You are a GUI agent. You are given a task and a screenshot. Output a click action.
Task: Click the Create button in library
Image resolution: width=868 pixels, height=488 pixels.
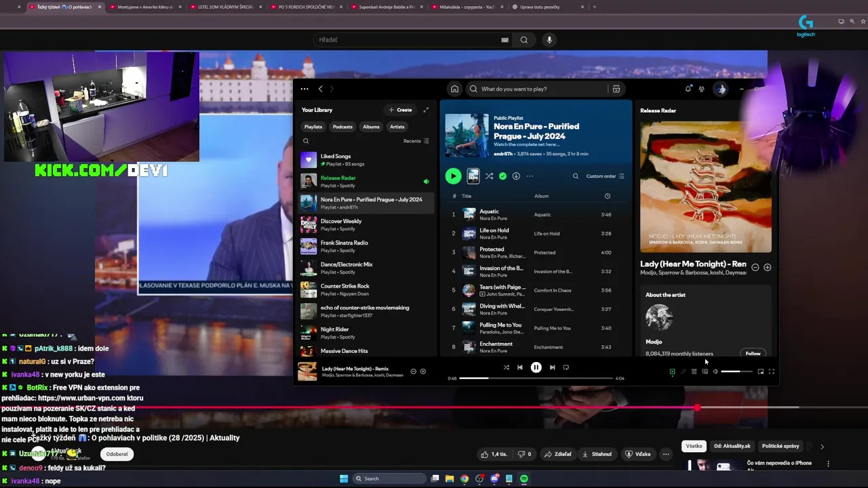400,110
